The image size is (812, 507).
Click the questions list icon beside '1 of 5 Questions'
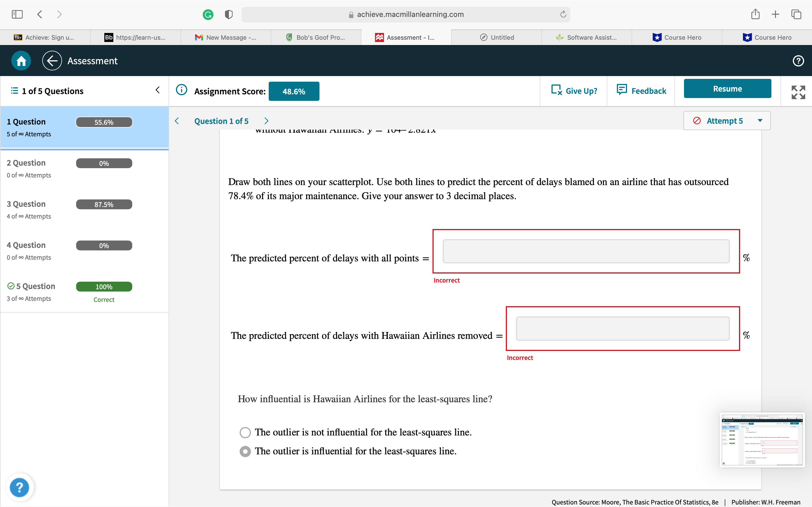pyautogui.click(x=14, y=90)
